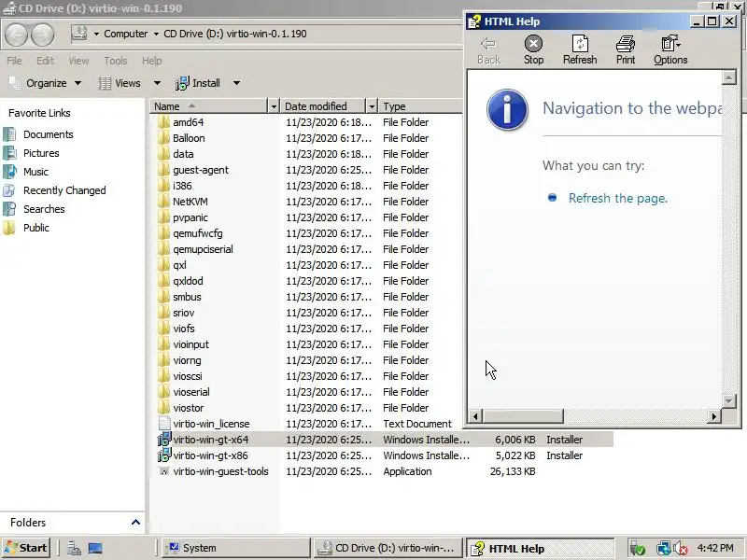The width and height of the screenshot is (747, 560).
Task: Click the taskbar clock showing 4:42 PM
Action: pos(715,548)
